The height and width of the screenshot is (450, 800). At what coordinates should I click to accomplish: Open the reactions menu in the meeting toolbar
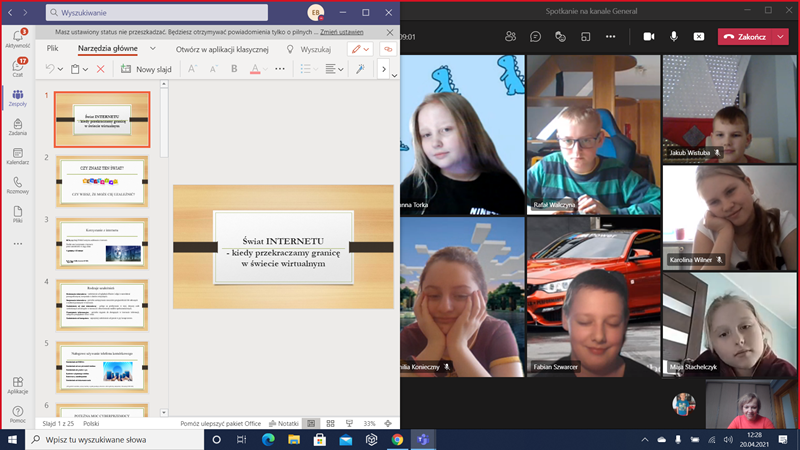pos(561,36)
